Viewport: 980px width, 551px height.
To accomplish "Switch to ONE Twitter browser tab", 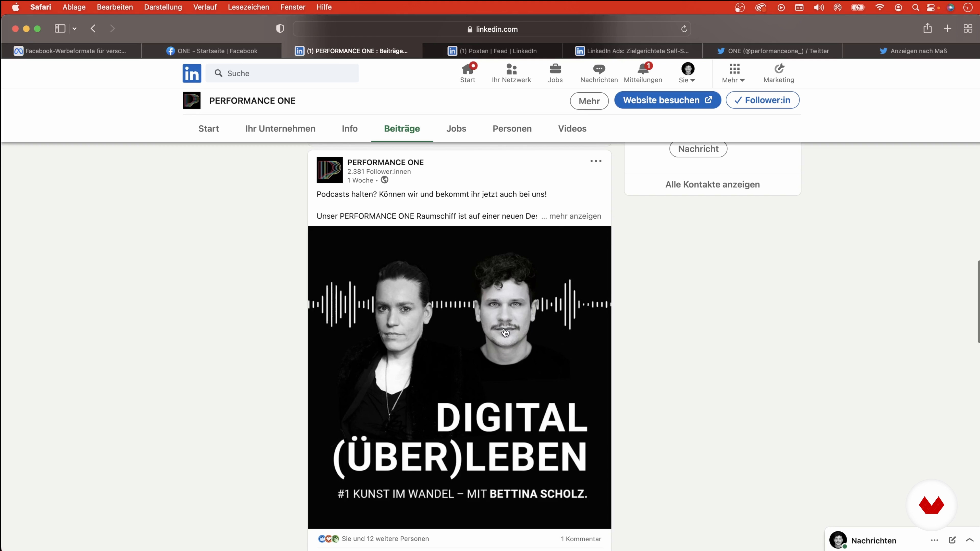I will pos(773,51).
